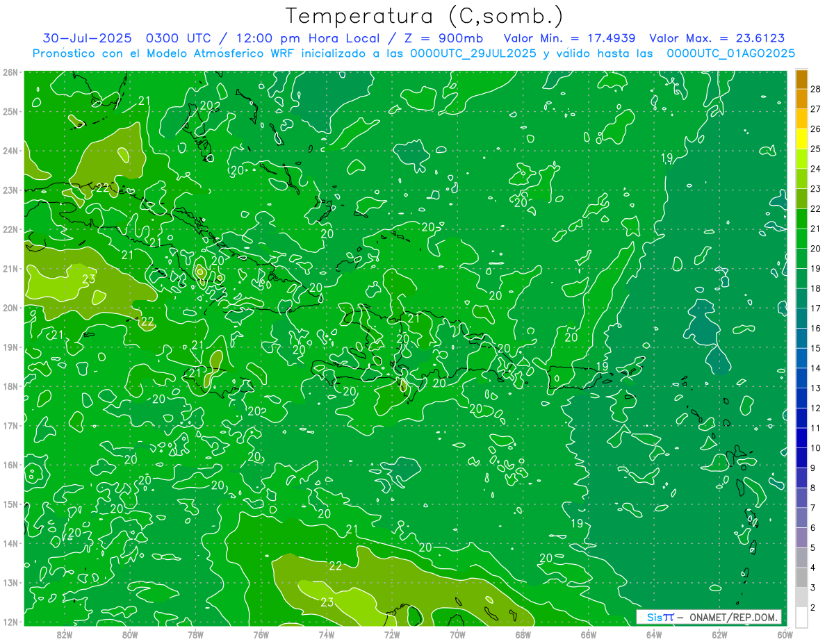Click the "70W" longitude label
The image size is (834, 644).
point(457,634)
